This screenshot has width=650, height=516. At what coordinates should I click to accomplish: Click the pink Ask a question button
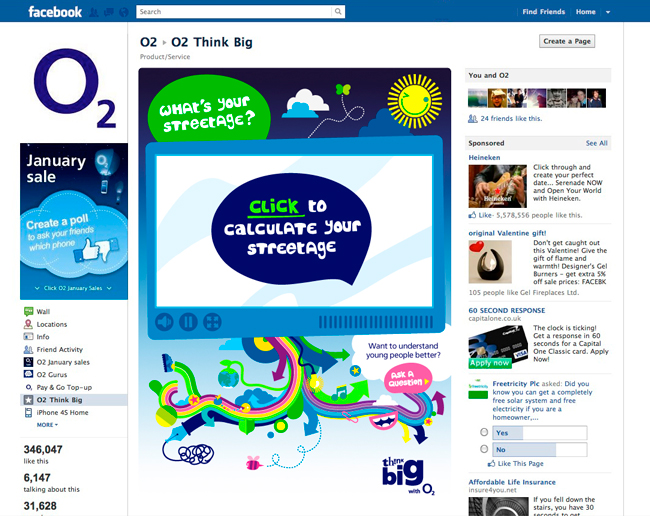[408, 379]
